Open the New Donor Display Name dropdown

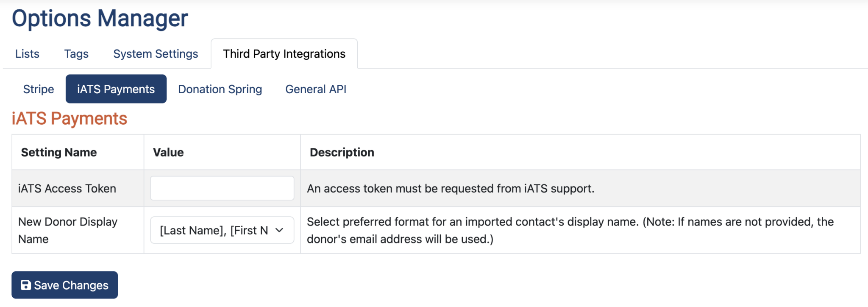222,230
